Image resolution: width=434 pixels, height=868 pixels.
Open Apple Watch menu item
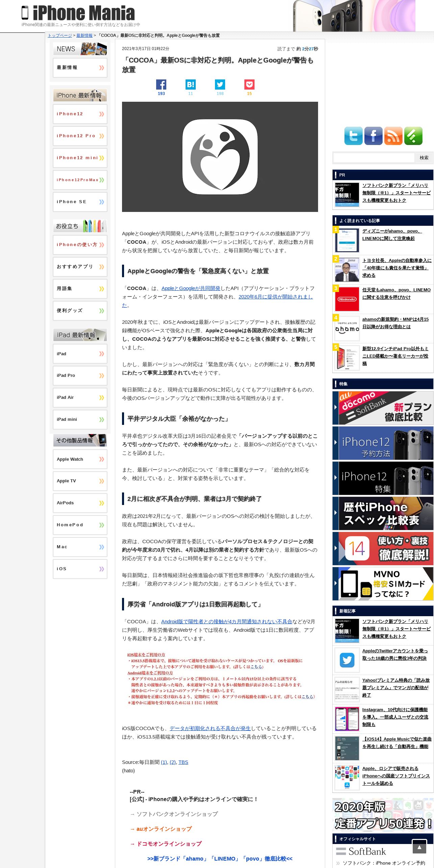(80, 459)
